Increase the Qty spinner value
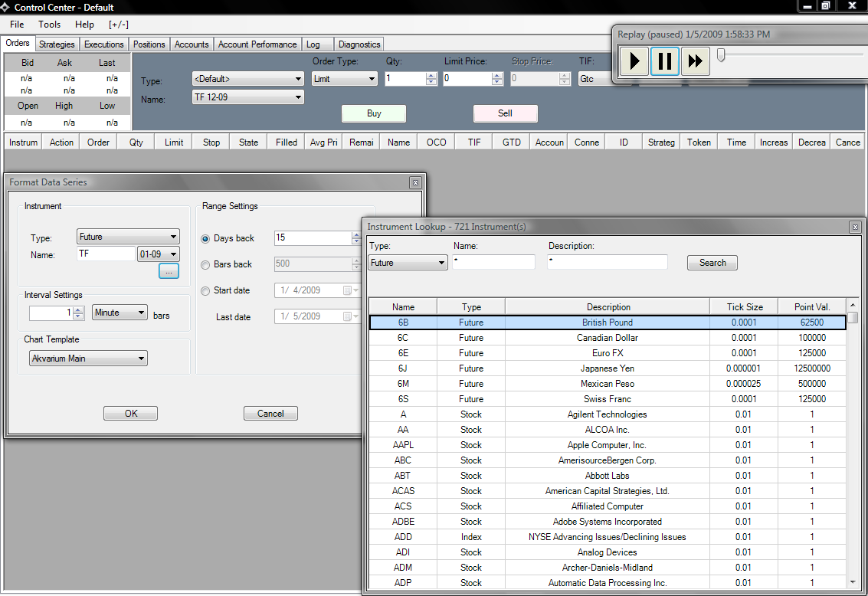 coord(431,76)
